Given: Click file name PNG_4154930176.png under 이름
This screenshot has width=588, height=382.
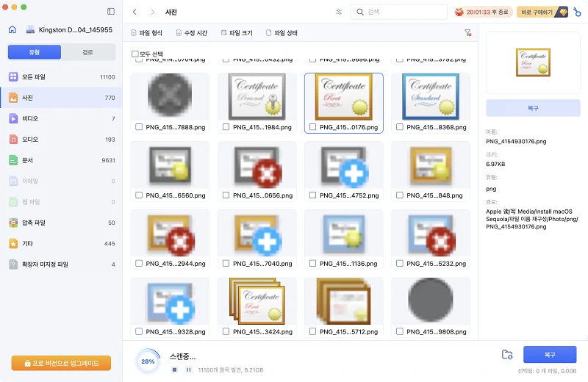Looking at the screenshot, I should (516, 141).
